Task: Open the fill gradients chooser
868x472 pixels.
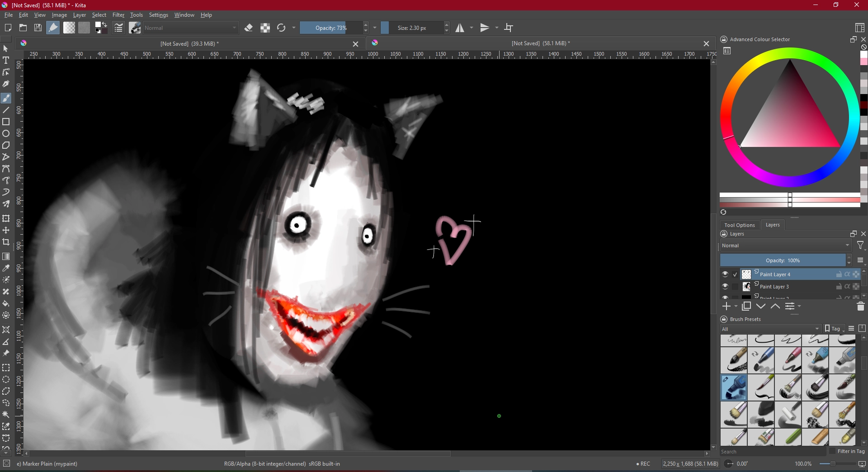Action: point(69,28)
